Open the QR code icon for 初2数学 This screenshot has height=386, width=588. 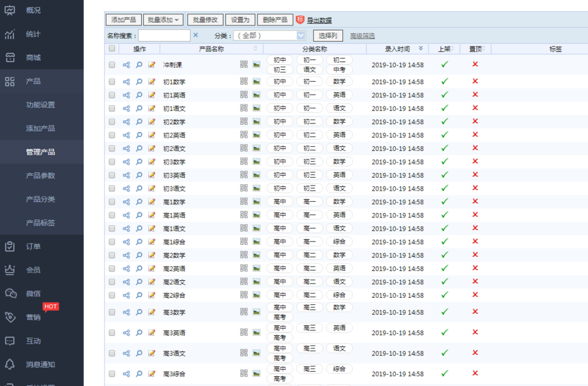click(244, 121)
